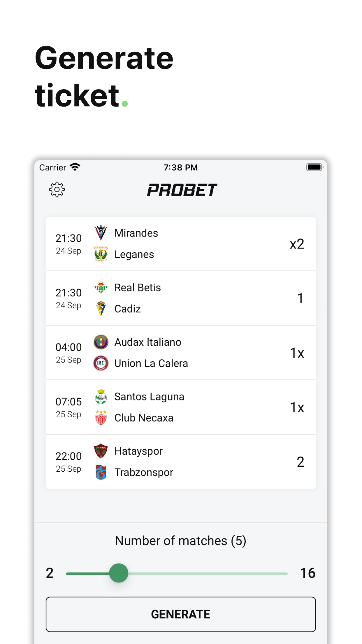Select the Audax Italiano logo
The image size is (362, 644).
101,342
